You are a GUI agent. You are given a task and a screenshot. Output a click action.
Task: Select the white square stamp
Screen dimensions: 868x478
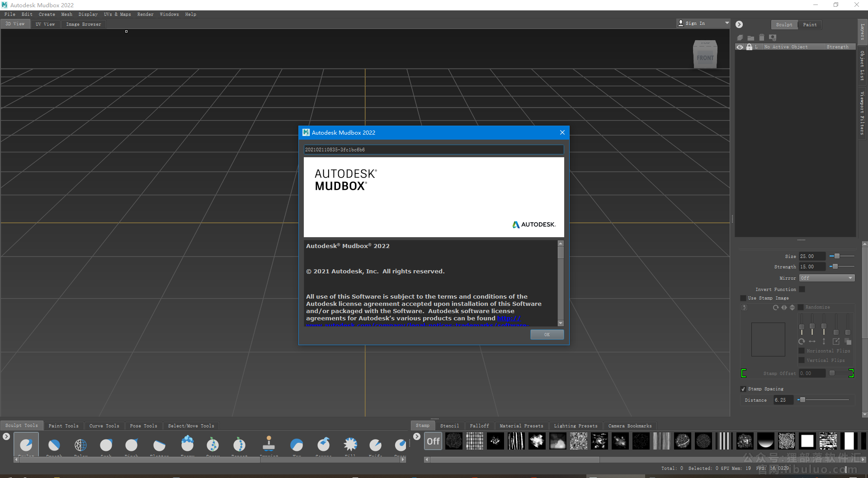pyautogui.click(x=807, y=441)
